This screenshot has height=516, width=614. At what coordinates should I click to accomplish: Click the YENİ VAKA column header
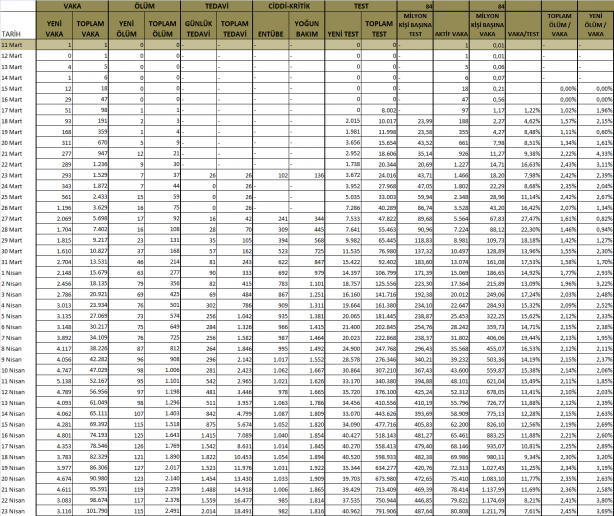tap(54, 26)
